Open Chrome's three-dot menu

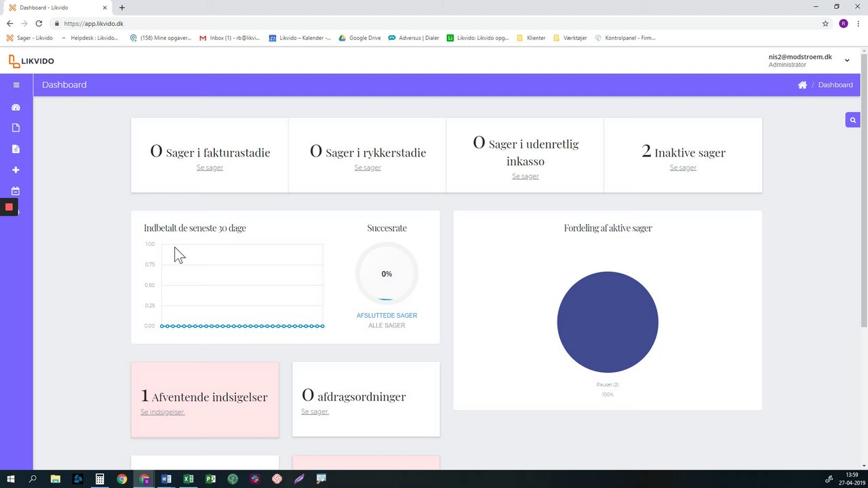859,23
